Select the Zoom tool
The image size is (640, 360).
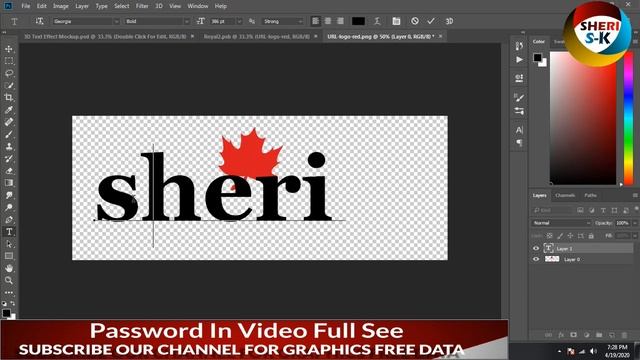9,280
